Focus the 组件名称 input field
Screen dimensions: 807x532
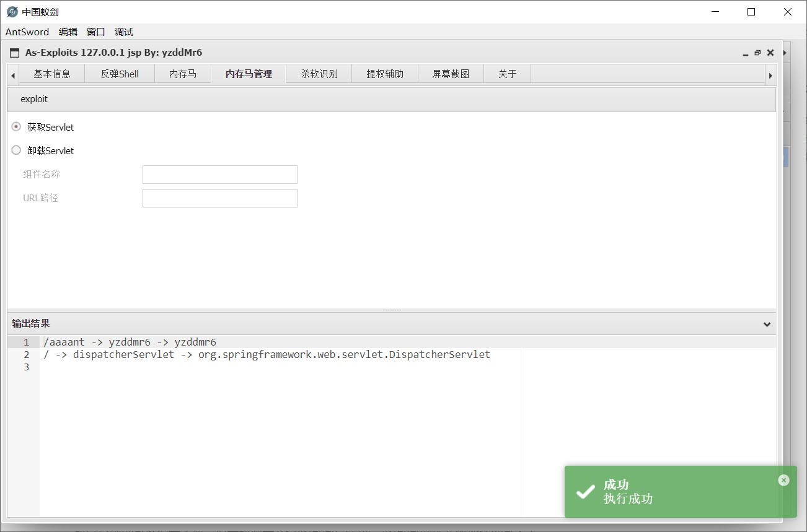click(220, 175)
